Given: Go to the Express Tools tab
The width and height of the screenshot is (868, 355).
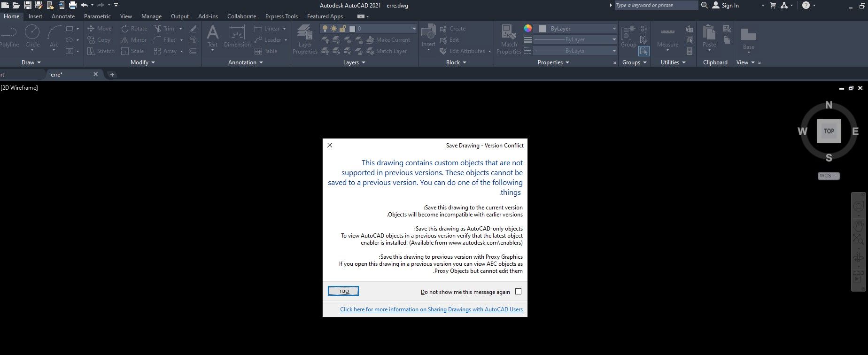Looking at the screenshot, I should [281, 16].
